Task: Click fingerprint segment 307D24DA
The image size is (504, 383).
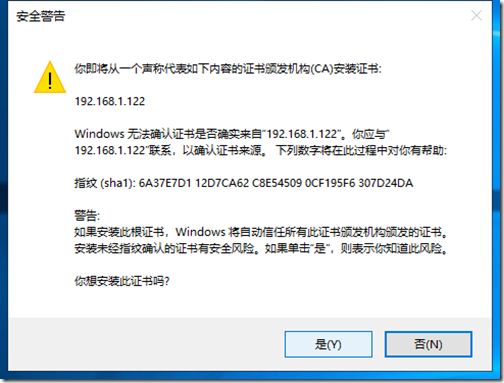Action: 386,183
